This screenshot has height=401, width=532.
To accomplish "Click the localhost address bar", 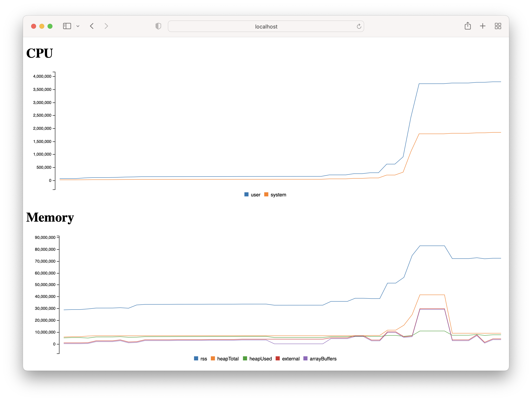I will tap(266, 26).
